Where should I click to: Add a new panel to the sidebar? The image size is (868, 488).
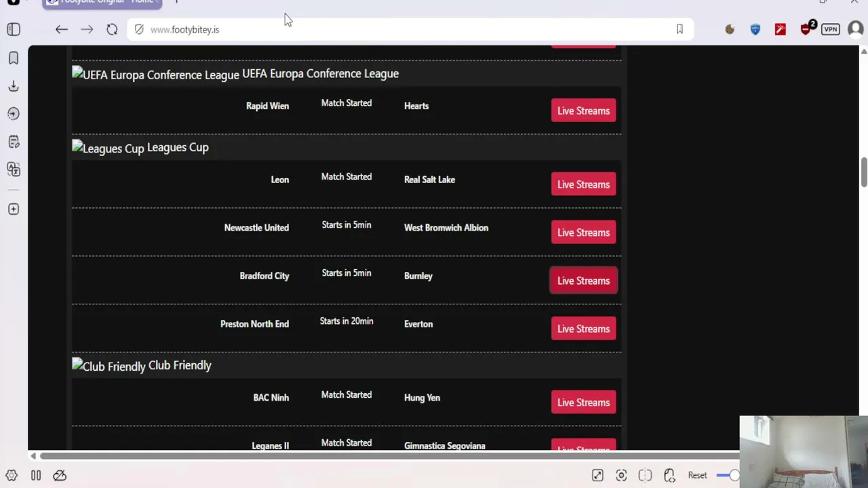point(14,209)
